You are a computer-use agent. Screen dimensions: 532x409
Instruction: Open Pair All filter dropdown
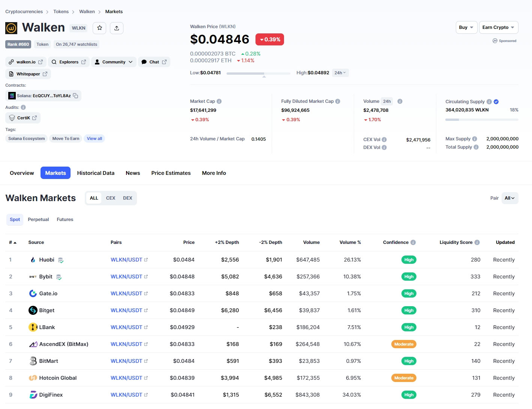pos(510,198)
